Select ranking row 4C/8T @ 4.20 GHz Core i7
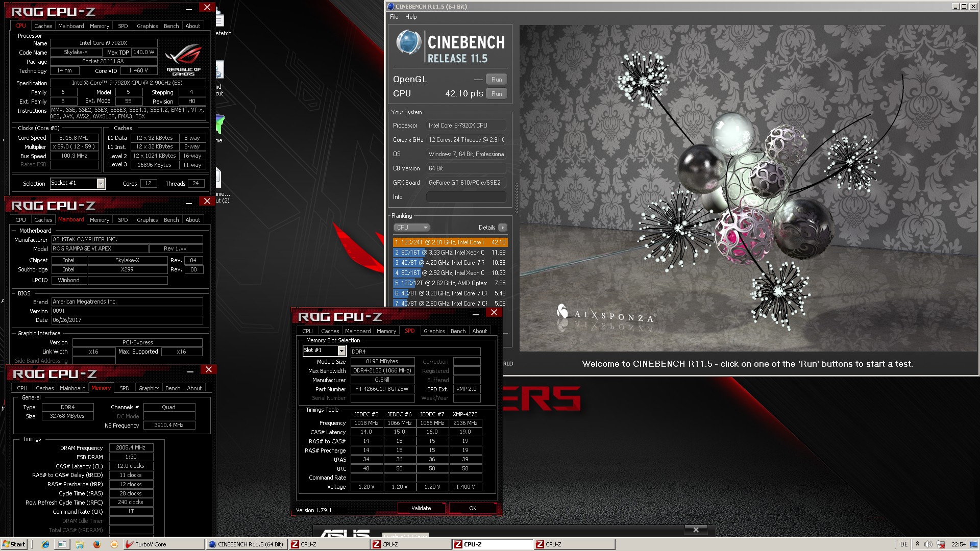This screenshot has width=980, height=551. [x=450, y=263]
